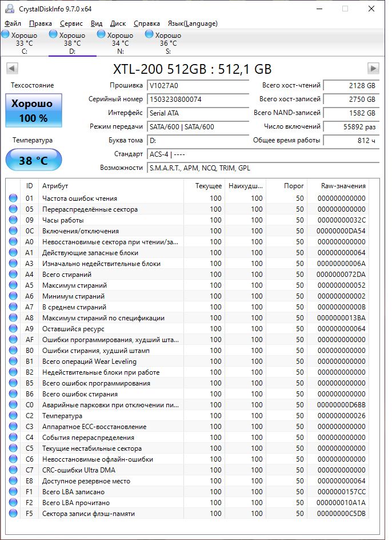Viewport: 392px width, 540px height.
Task: Click status dot for attribute B5
Action: point(13,383)
